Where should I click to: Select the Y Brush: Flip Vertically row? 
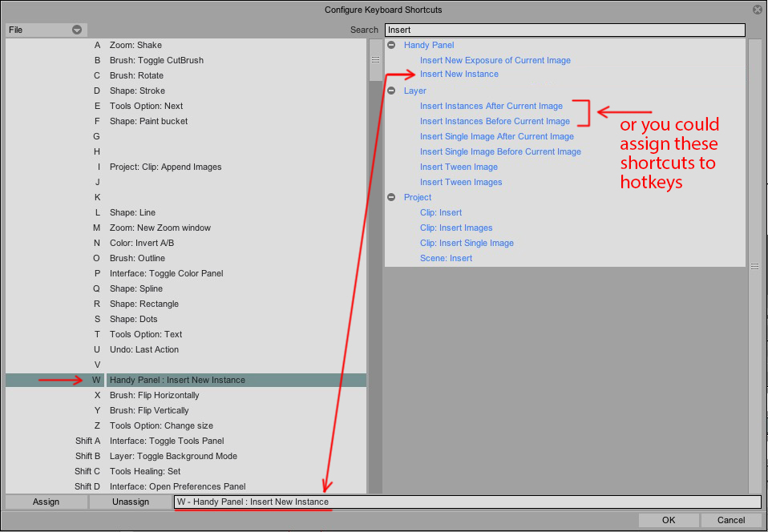[186, 410]
